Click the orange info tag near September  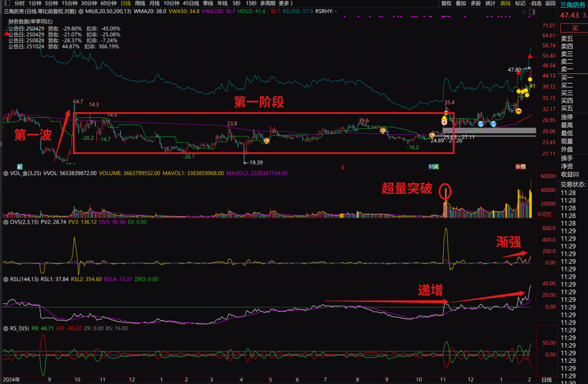point(383,131)
